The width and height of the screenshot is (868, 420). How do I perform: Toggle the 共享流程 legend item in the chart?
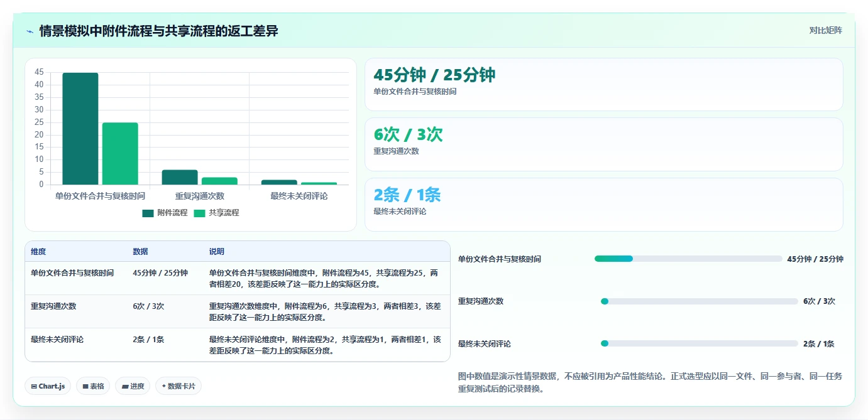216,213
